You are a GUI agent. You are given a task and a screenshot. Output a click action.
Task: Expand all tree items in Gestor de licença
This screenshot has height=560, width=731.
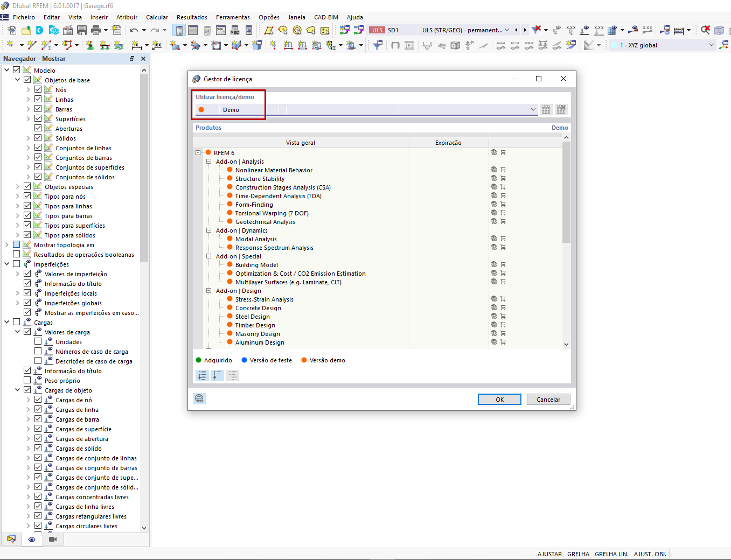click(x=202, y=375)
